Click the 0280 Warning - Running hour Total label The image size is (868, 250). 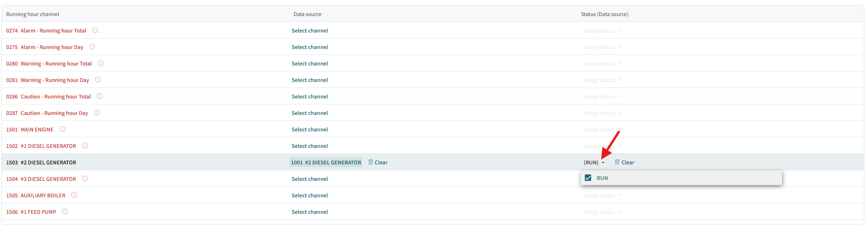[49, 64]
